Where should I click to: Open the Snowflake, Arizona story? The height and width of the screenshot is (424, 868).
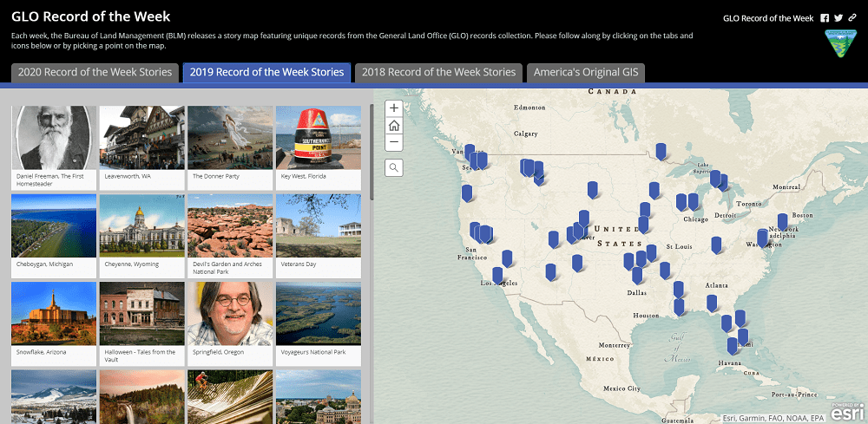[x=54, y=324]
